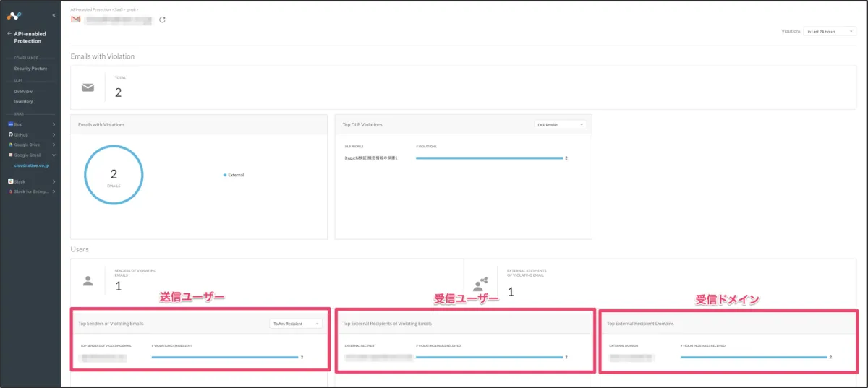Go back using the arrow beside API-enabled Protection
868x388 pixels.
pyautogui.click(x=9, y=34)
